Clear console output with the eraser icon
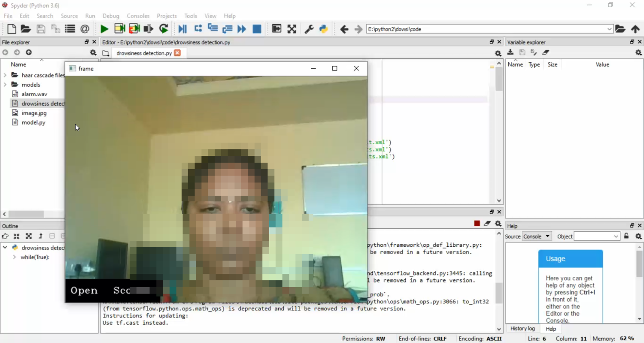644x343 pixels. 487,224
